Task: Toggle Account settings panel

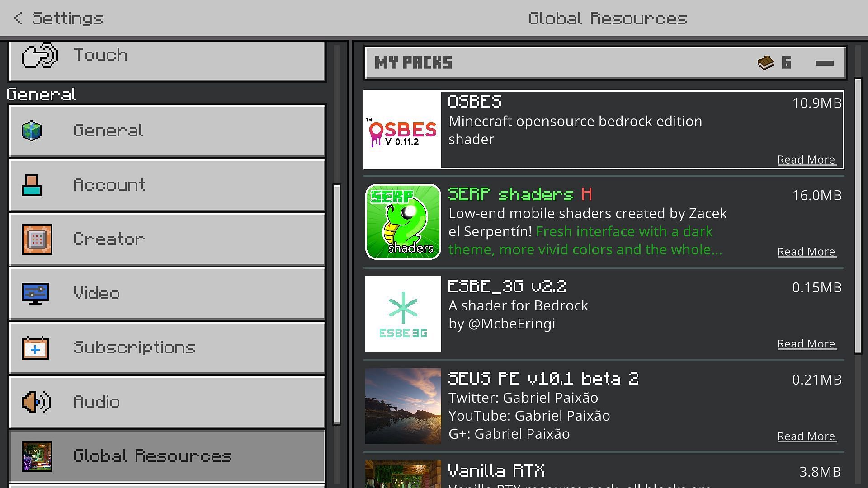Action: (167, 185)
